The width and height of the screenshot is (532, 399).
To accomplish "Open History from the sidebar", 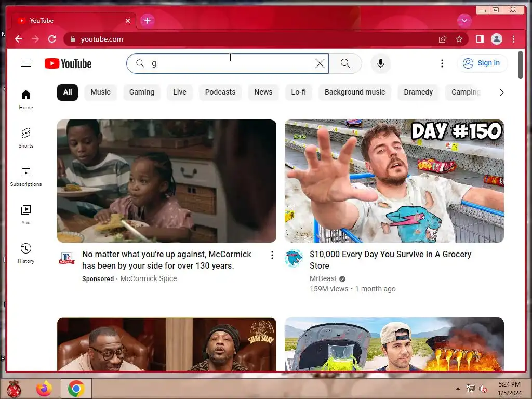I will [26, 254].
